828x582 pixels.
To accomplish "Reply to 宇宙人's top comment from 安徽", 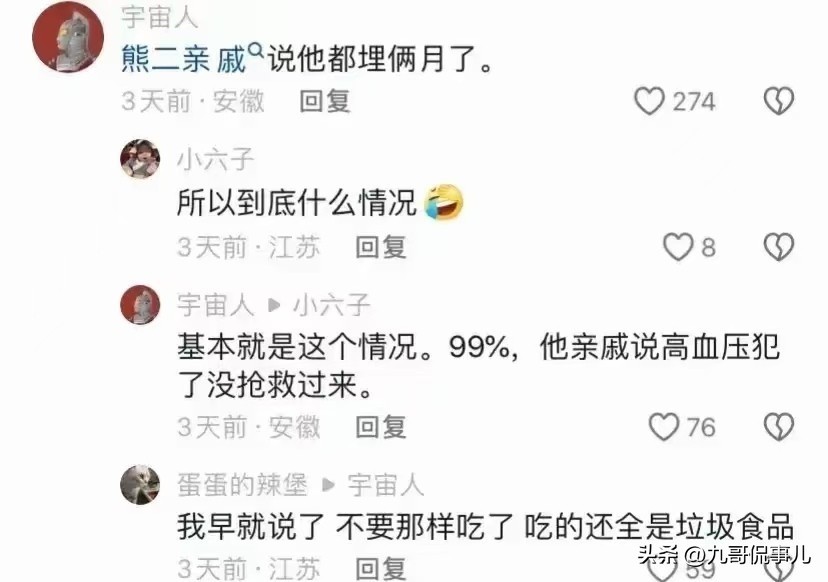I will point(325,100).
